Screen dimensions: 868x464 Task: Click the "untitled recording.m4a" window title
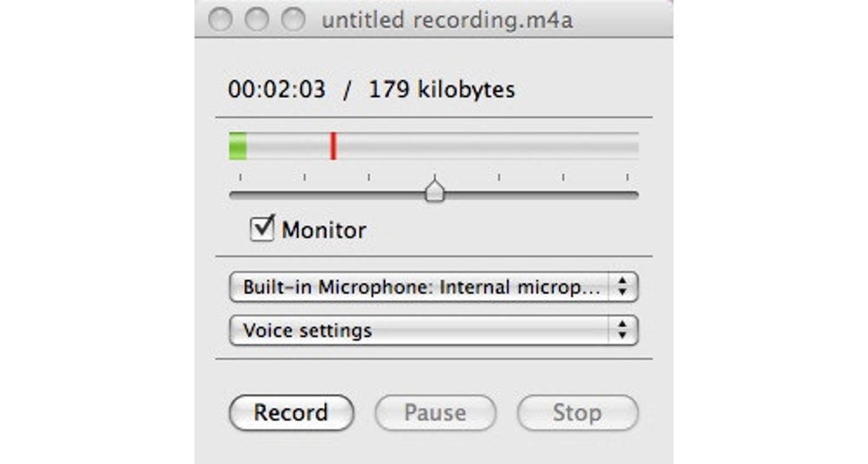[447, 20]
